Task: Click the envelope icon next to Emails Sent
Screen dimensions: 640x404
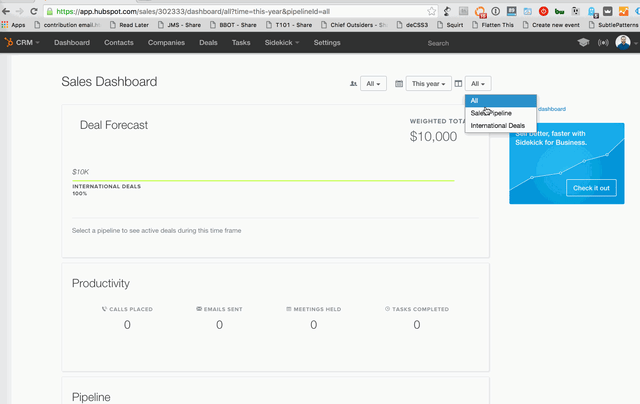Action: point(199,309)
